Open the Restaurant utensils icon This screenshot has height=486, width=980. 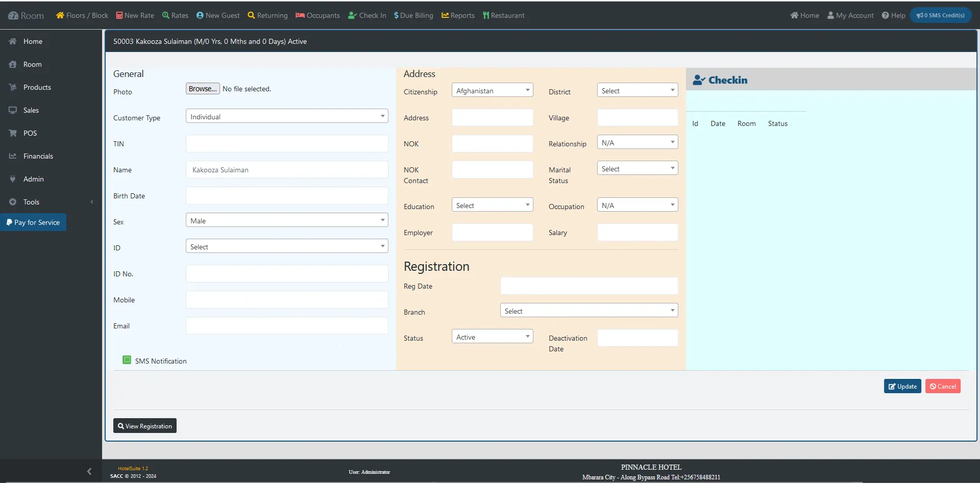click(x=486, y=15)
